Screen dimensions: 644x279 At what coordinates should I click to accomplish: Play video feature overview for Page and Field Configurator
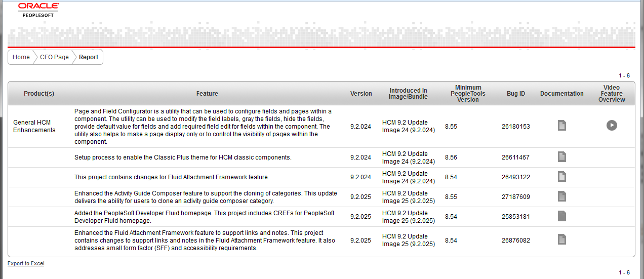point(612,126)
